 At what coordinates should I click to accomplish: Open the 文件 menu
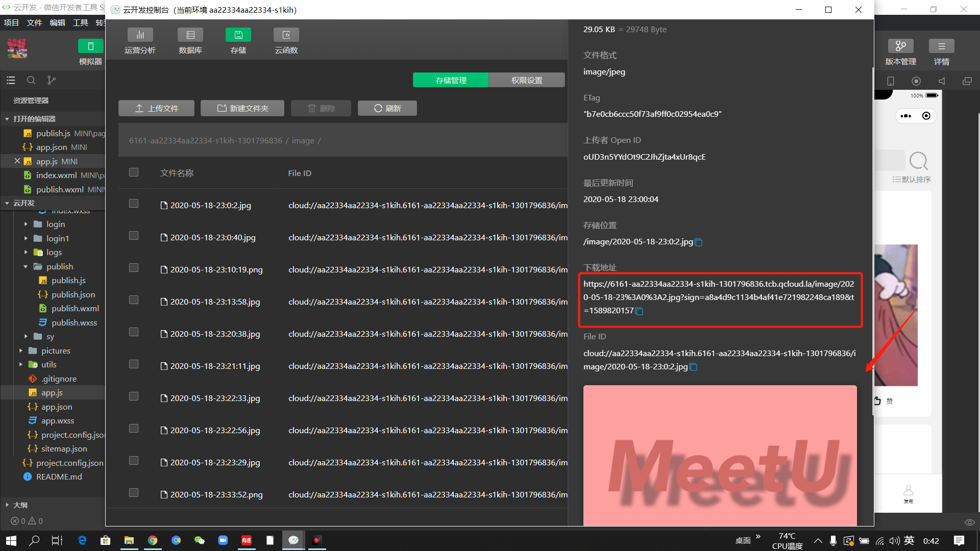pos(34,22)
